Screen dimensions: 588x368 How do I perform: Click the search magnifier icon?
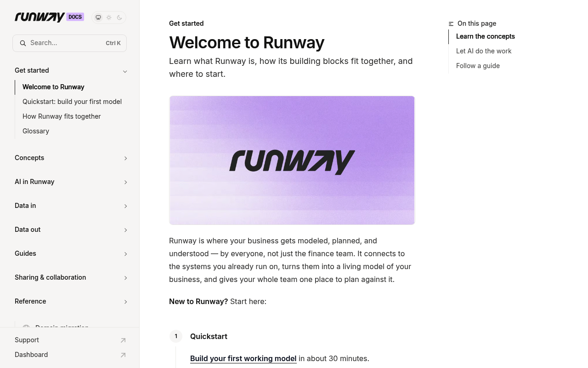(23, 43)
